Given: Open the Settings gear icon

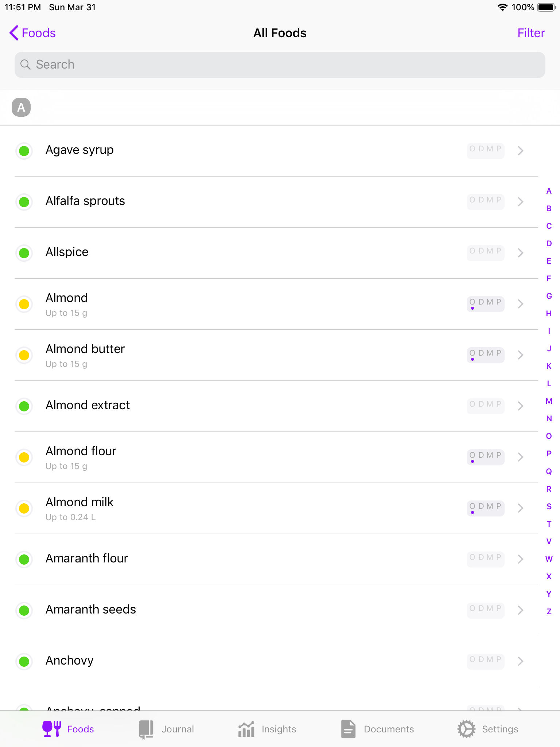Looking at the screenshot, I should coord(466,729).
